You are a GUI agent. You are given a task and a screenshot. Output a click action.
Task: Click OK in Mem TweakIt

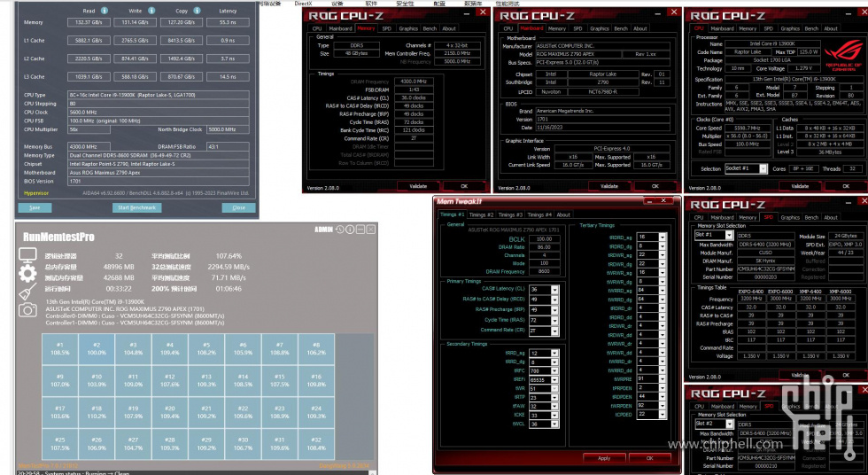click(x=649, y=458)
